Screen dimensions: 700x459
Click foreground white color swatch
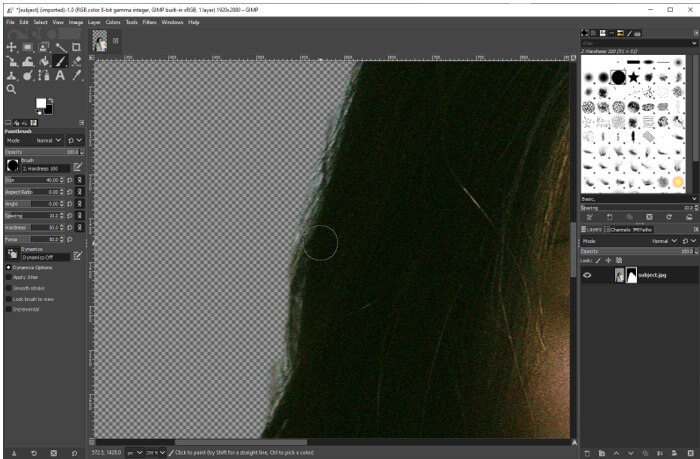point(41,103)
